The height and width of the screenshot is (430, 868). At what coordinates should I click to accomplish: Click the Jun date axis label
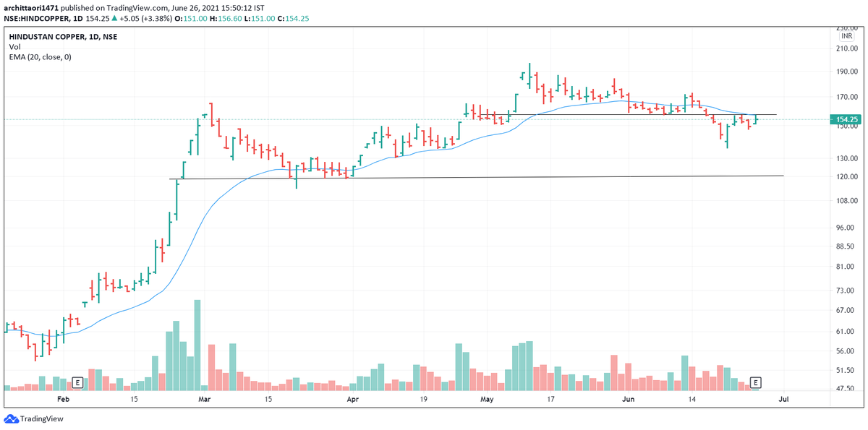point(629,399)
